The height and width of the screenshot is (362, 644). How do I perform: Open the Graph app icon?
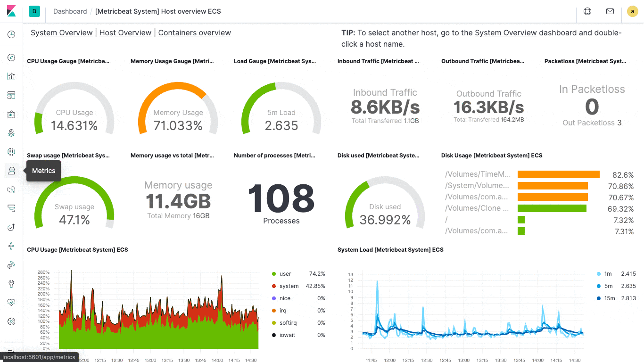(x=11, y=246)
